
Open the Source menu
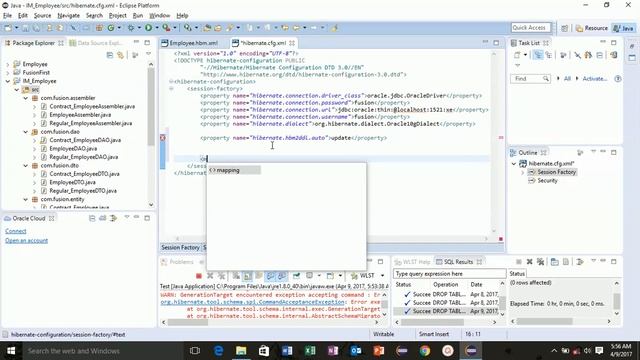(x=42, y=16)
